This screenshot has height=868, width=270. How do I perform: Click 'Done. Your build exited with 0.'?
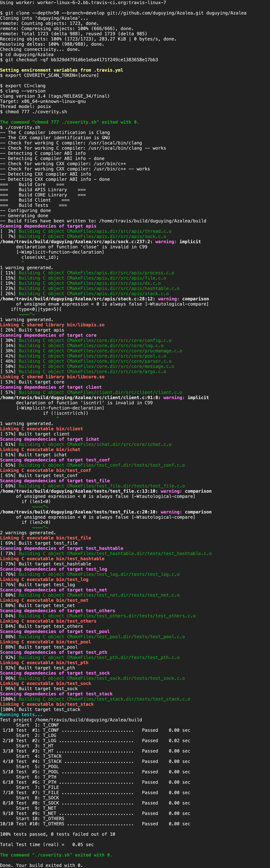pyautogui.click(x=41, y=865)
